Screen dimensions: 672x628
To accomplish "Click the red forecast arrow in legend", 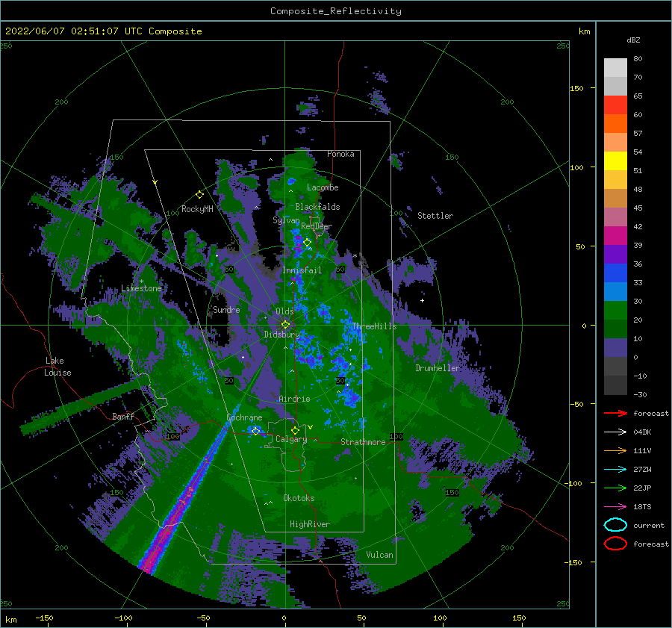I will pyautogui.click(x=615, y=413).
